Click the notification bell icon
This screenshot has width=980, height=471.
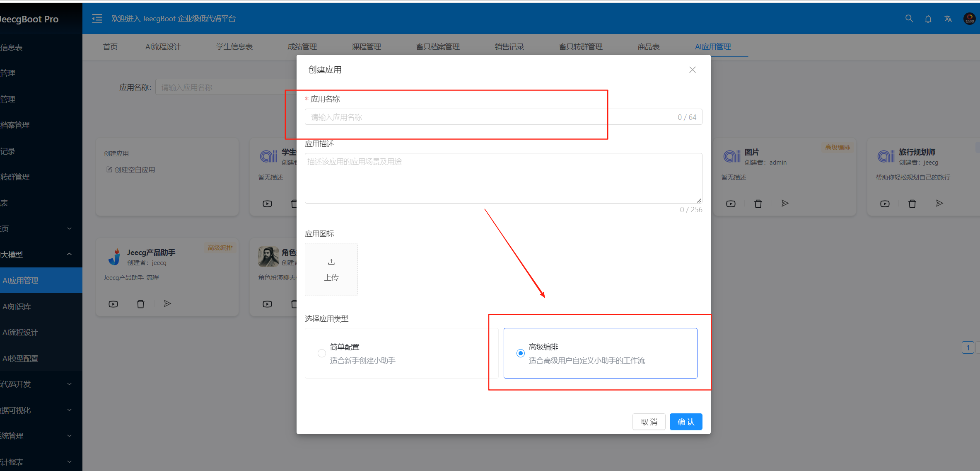928,19
